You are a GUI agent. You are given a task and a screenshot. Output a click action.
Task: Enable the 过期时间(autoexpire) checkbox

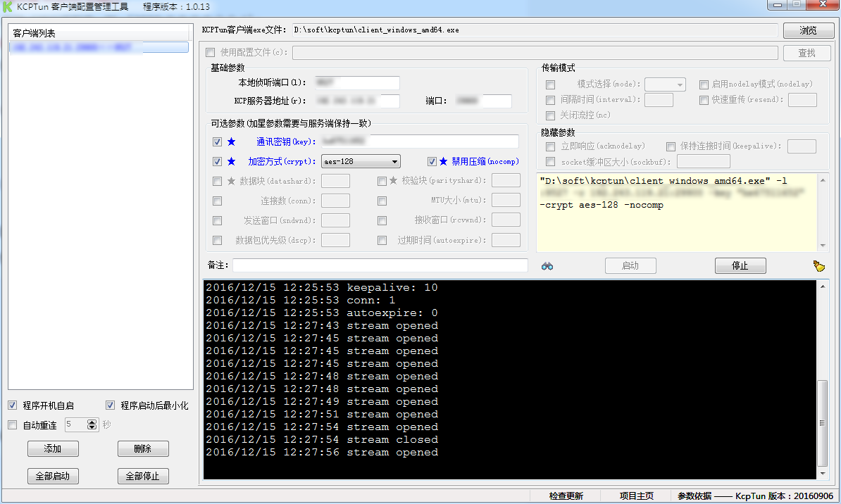[x=382, y=240]
